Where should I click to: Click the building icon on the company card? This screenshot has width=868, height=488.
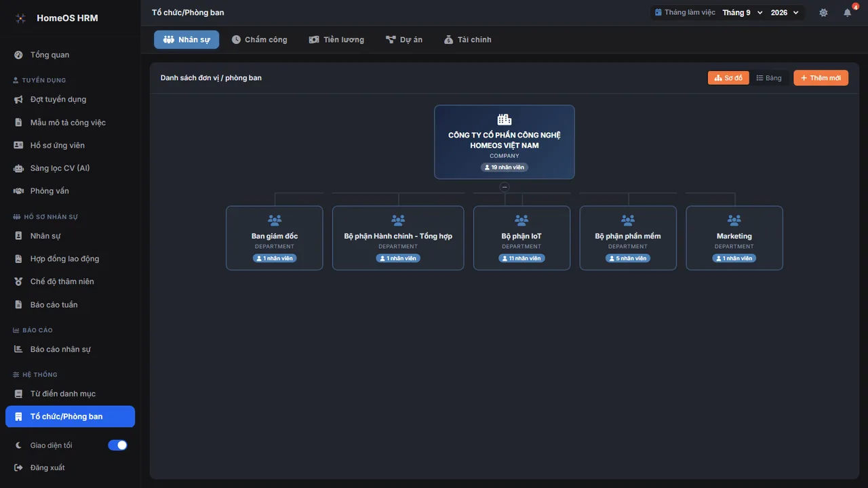(x=505, y=119)
